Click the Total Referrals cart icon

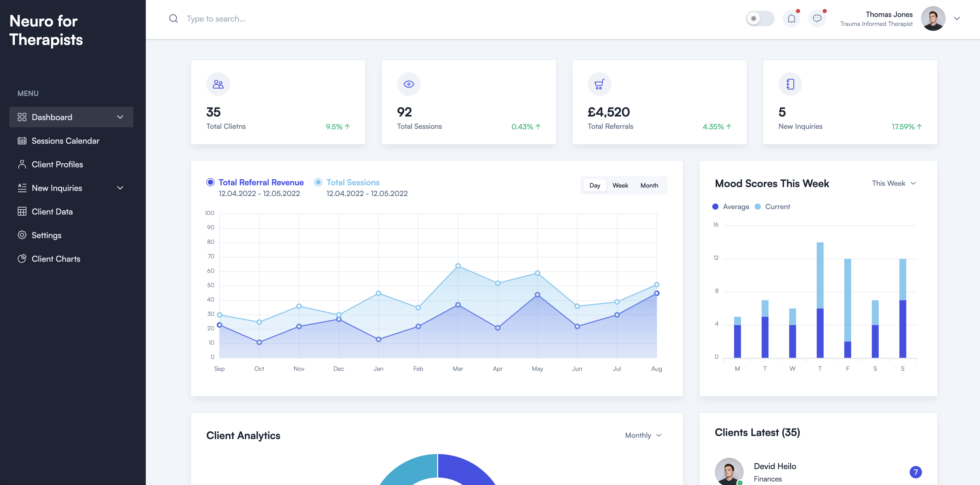599,84
